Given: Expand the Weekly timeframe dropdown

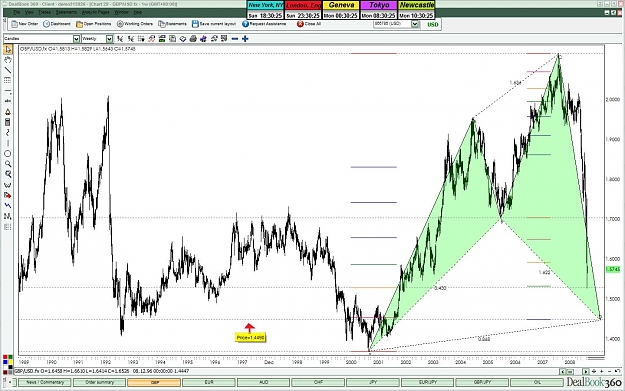Looking at the screenshot, I should (109, 39).
